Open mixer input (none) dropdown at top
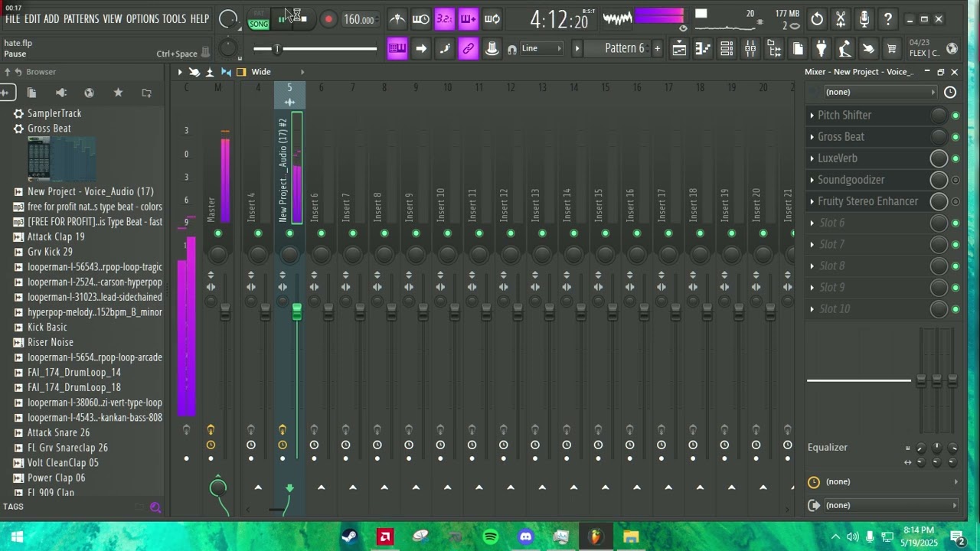Viewport: 980px width, 551px height. point(880,92)
